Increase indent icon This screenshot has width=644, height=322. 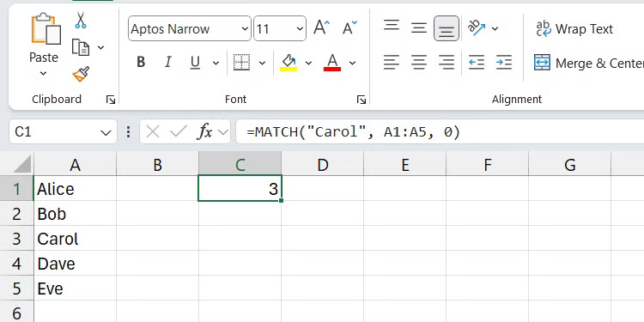504,63
